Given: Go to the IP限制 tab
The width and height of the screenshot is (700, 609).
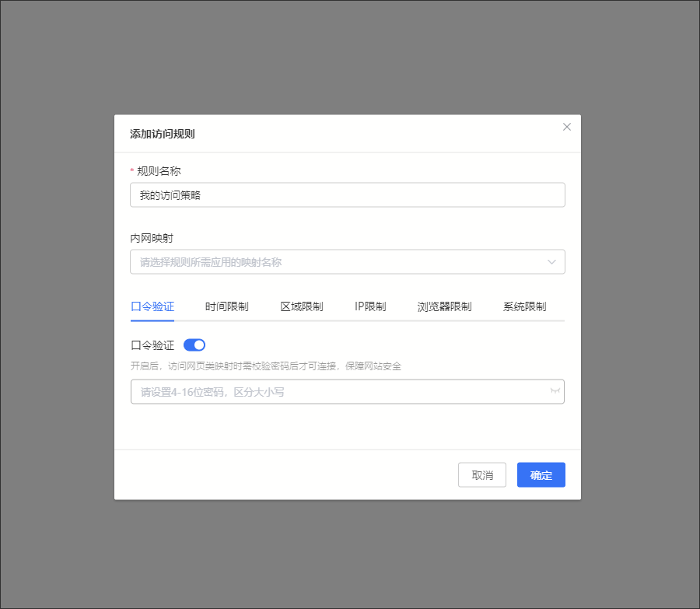Looking at the screenshot, I should pyautogui.click(x=370, y=306).
